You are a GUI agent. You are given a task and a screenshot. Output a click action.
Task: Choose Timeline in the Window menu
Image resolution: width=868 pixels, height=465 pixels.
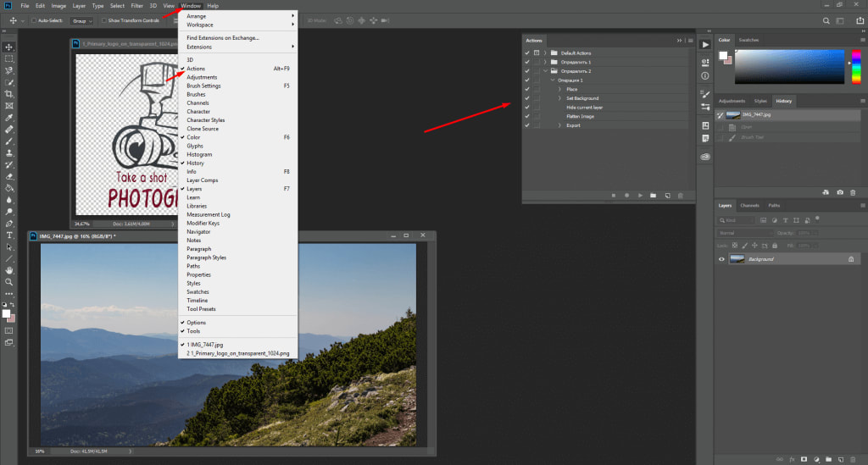(x=238, y=300)
